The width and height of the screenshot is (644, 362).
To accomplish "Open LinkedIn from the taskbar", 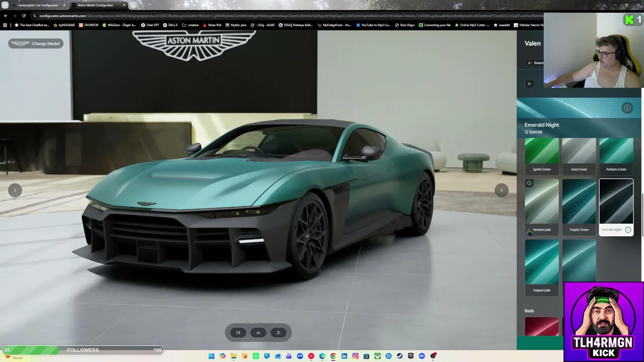I will tap(344, 356).
